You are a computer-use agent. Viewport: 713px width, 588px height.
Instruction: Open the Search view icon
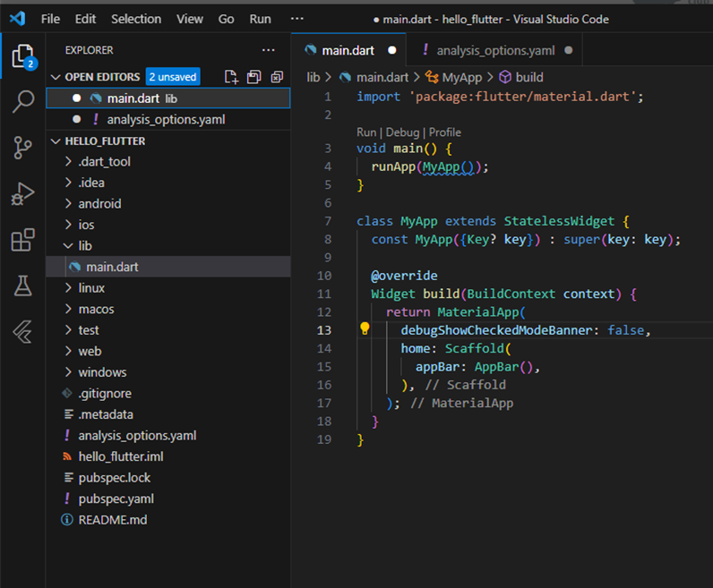(22, 101)
